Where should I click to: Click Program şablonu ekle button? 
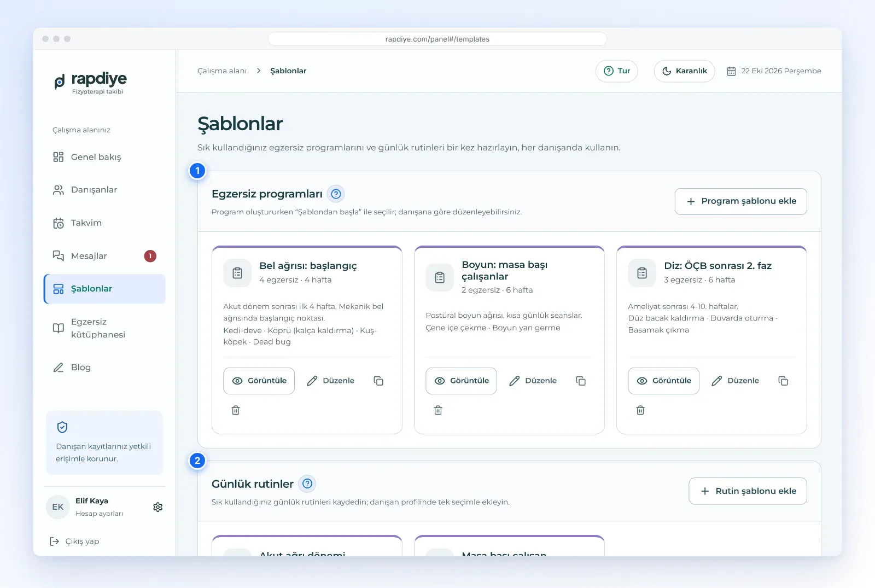pyautogui.click(x=740, y=201)
